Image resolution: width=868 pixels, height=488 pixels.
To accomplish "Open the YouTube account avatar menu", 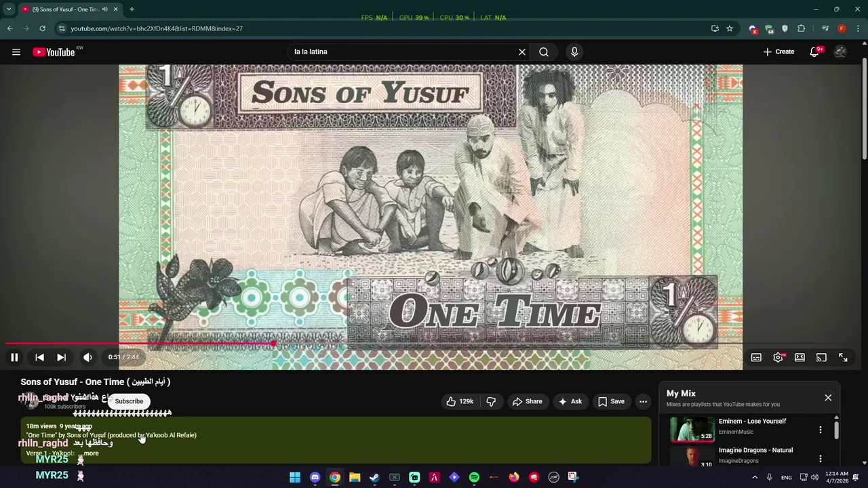I will (x=840, y=52).
